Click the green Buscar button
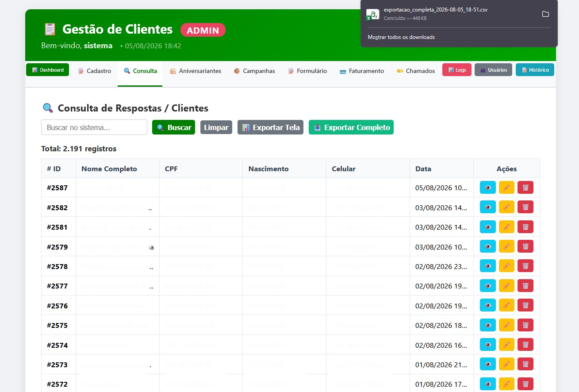Image resolution: width=579 pixels, height=392 pixels. click(173, 127)
